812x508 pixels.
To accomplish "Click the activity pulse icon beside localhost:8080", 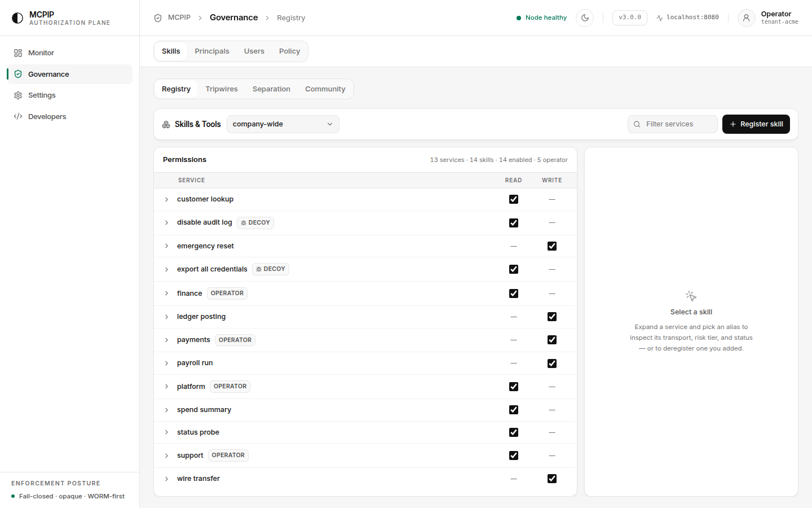I will tap(660, 18).
